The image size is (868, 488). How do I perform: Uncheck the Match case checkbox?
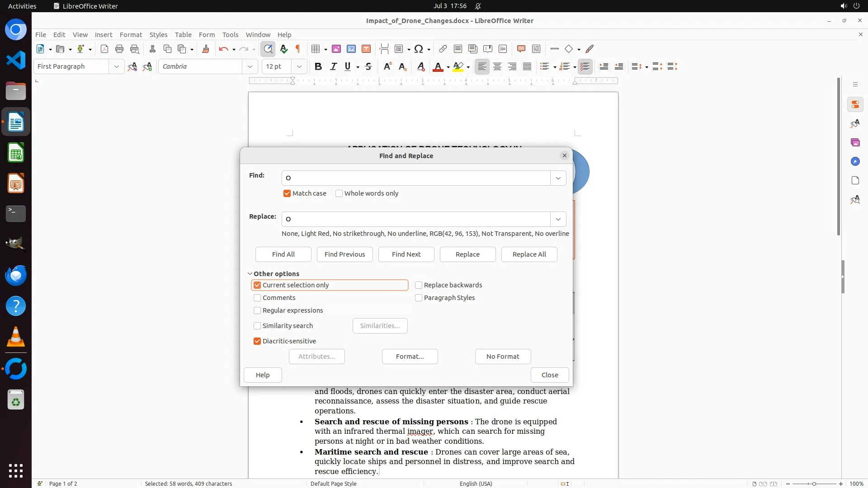(x=287, y=193)
